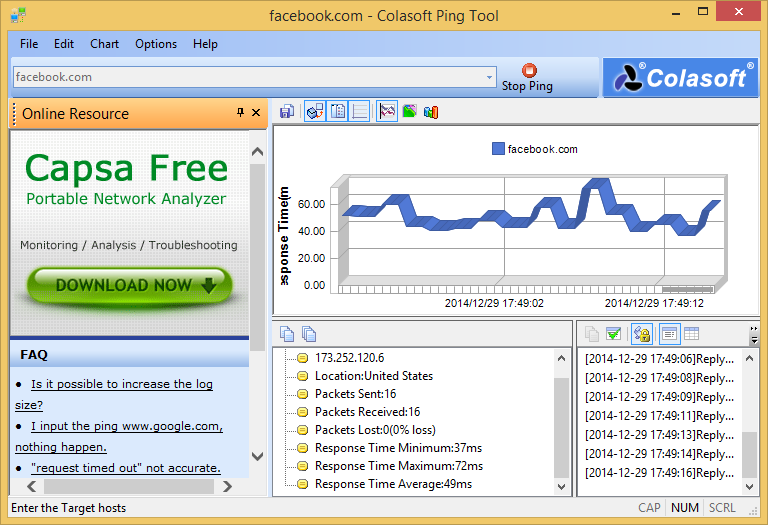768x525 pixels.
Task: Select the bar chart type icon
Action: click(x=431, y=112)
